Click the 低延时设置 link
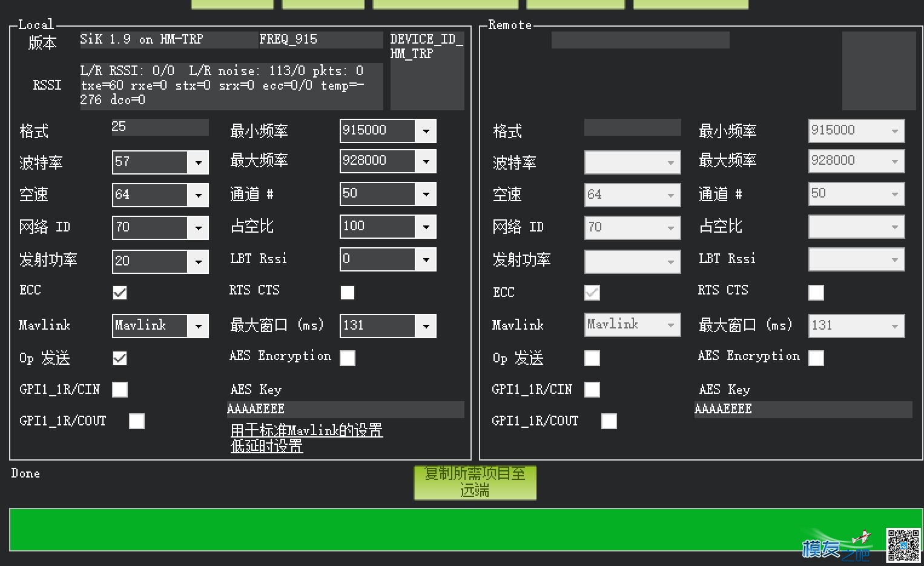 click(266, 447)
